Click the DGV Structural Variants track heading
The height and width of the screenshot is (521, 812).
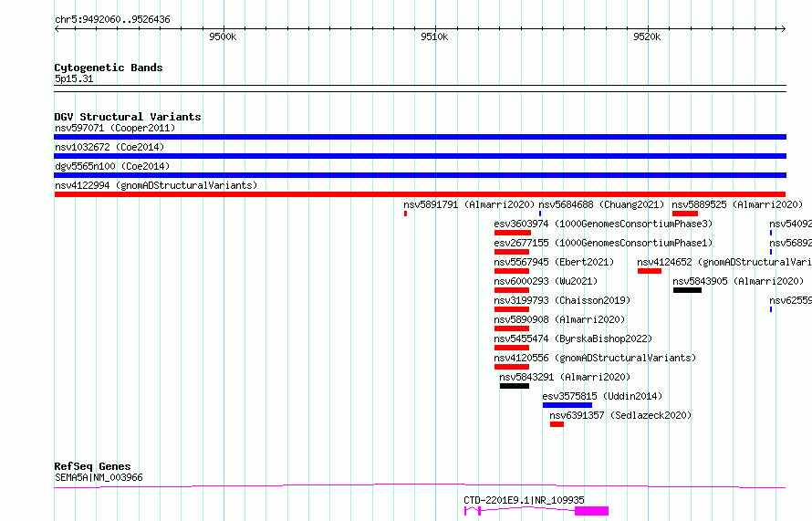tap(128, 117)
